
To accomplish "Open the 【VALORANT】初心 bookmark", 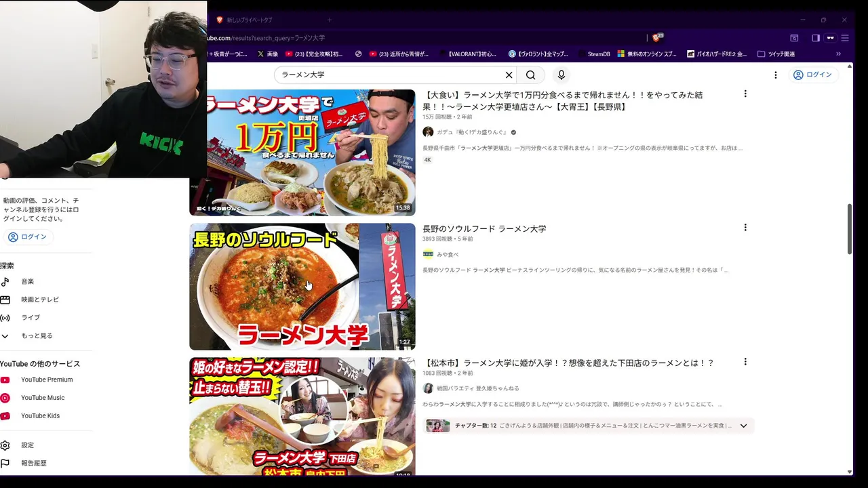I will pyautogui.click(x=468, y=54).
